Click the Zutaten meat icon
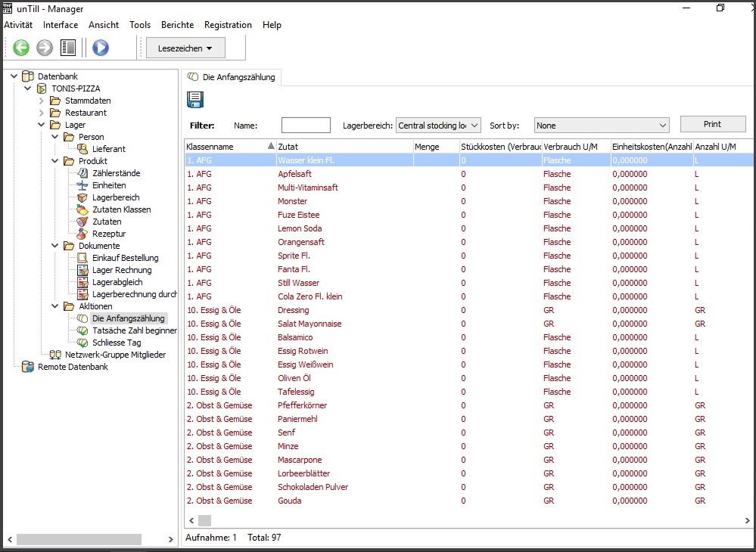 tap(83, 222)
